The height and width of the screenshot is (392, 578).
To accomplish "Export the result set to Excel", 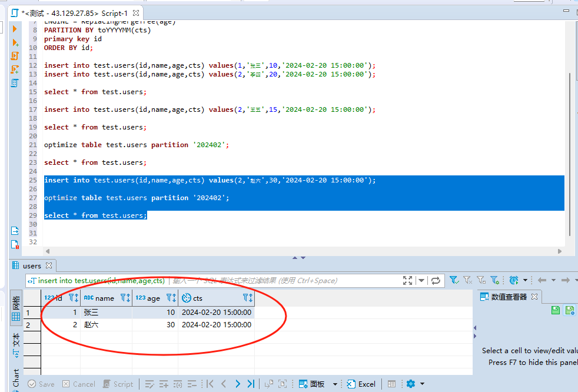I will [361, 384].
